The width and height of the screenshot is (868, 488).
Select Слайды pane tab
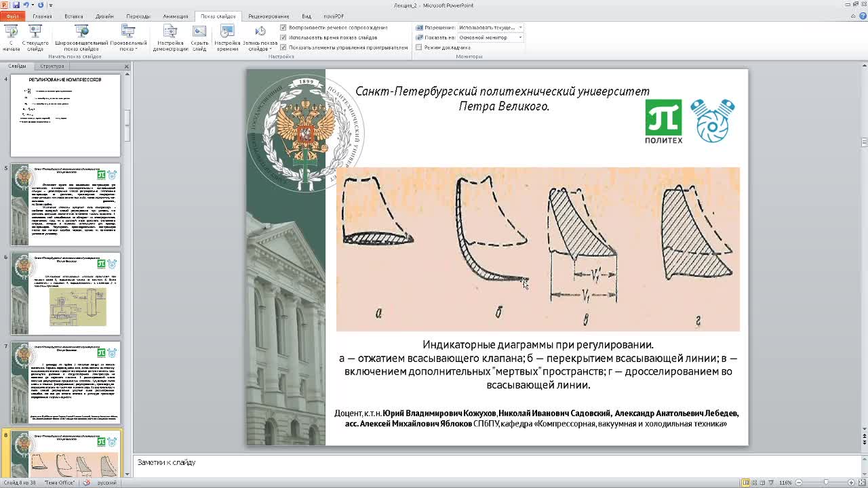(17, 66)
